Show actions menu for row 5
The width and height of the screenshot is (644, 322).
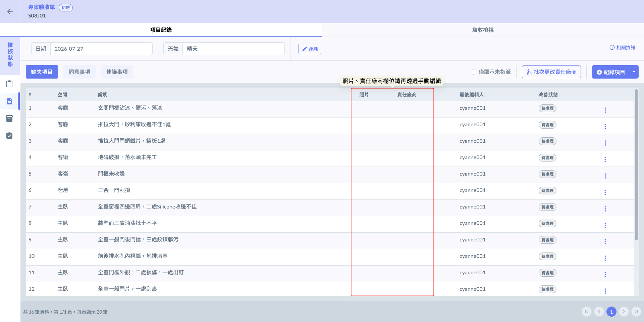point(605,176)
